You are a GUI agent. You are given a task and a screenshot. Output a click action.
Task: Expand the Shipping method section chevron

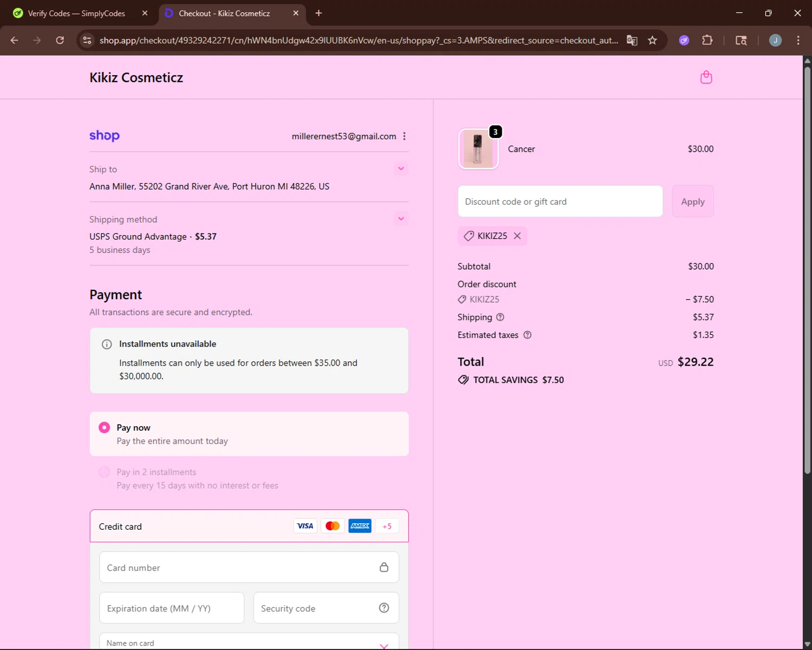coord(401,219)
